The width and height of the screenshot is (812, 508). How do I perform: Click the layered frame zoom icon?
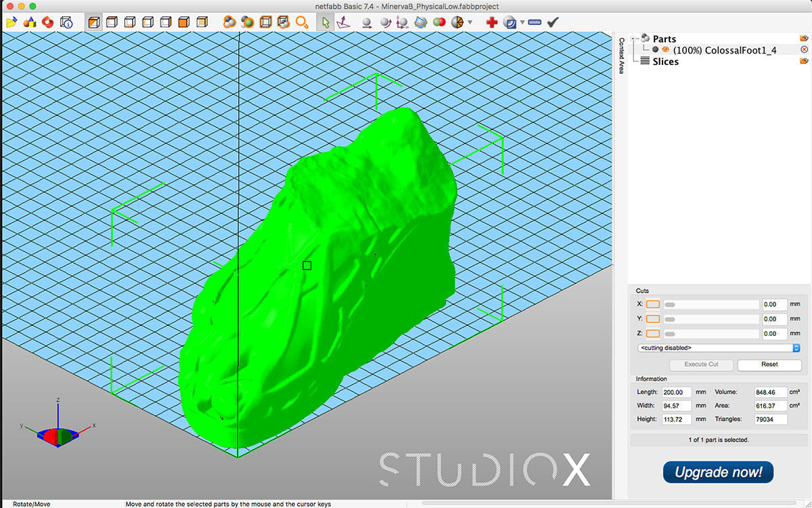pyautogui.click(x=283, y=22)
